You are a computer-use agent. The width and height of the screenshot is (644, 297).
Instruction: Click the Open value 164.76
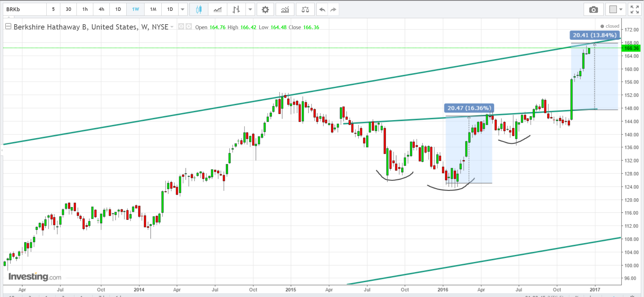(x=217, y=27)
